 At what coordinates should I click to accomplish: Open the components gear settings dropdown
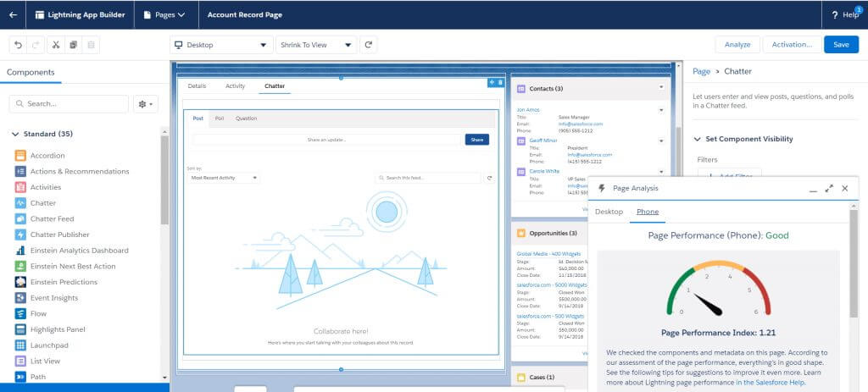146,104
